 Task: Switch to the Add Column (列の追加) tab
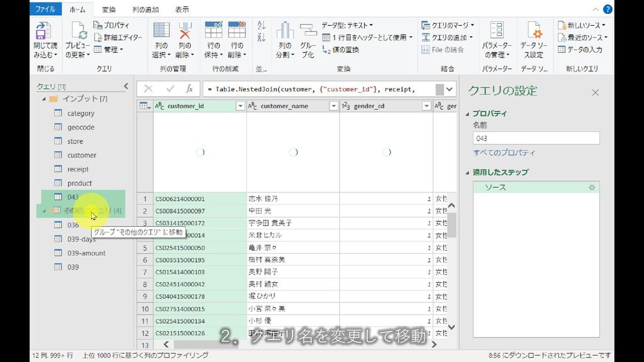(145, 9)
